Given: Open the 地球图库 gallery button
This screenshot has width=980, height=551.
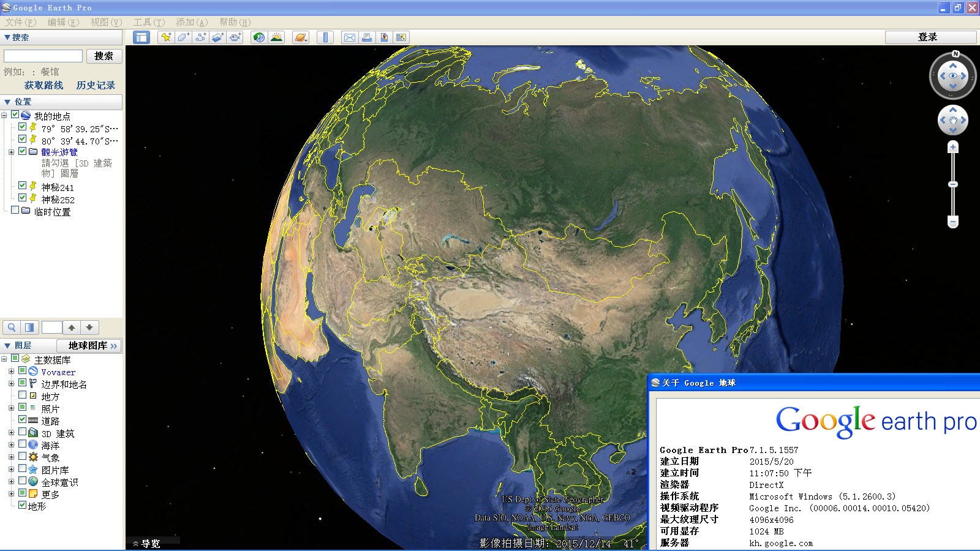Looking at the screenshot, I should pyautogui.click(x=89, y=345).
